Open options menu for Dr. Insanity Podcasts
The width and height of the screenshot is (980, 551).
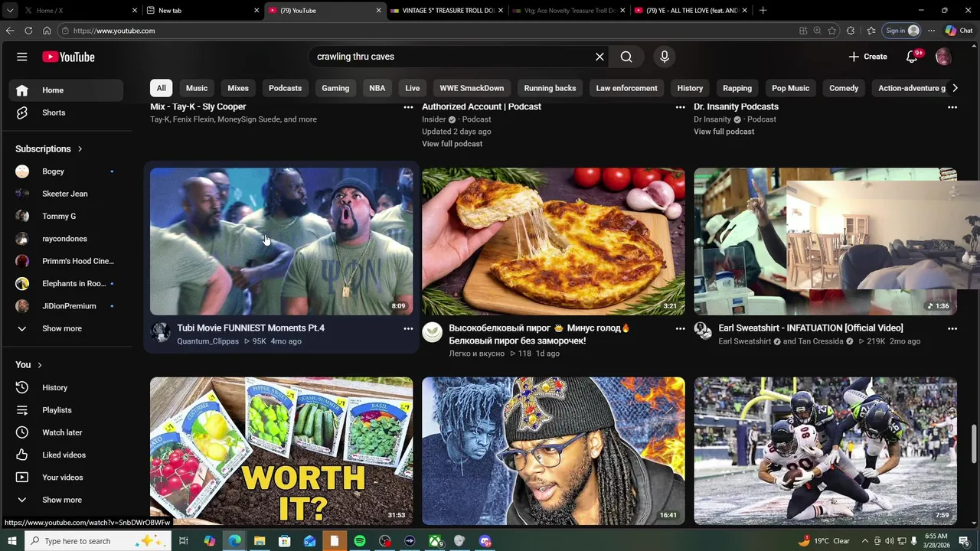coord(952,107)
